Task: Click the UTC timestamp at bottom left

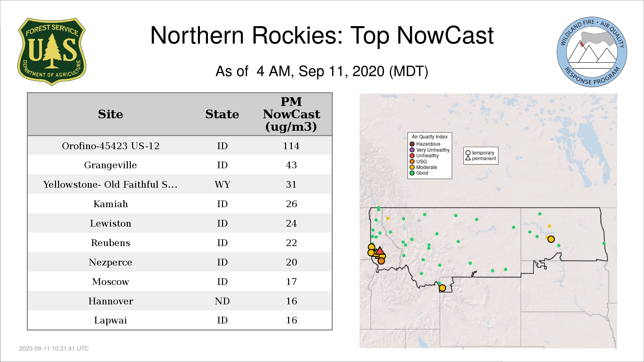Action: point(54,349)
